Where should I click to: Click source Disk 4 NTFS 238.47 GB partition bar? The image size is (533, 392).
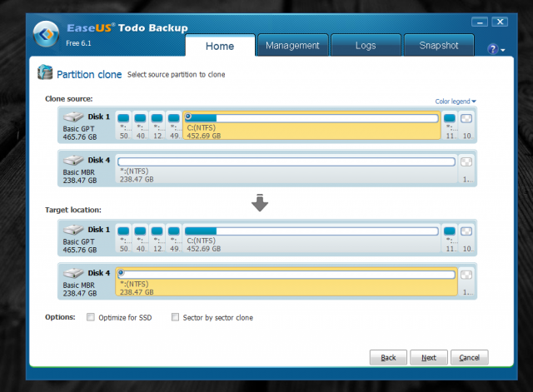click(286, 161)
